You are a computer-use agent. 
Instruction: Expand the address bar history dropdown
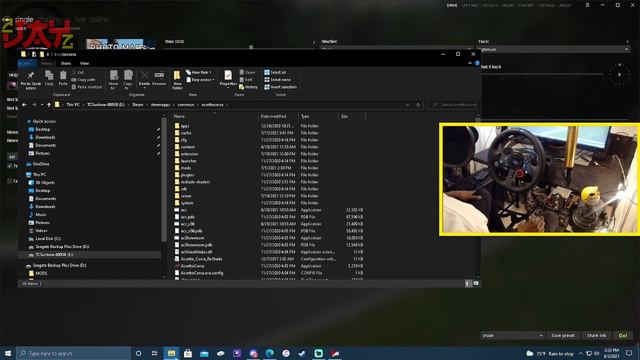coord(407,105)
